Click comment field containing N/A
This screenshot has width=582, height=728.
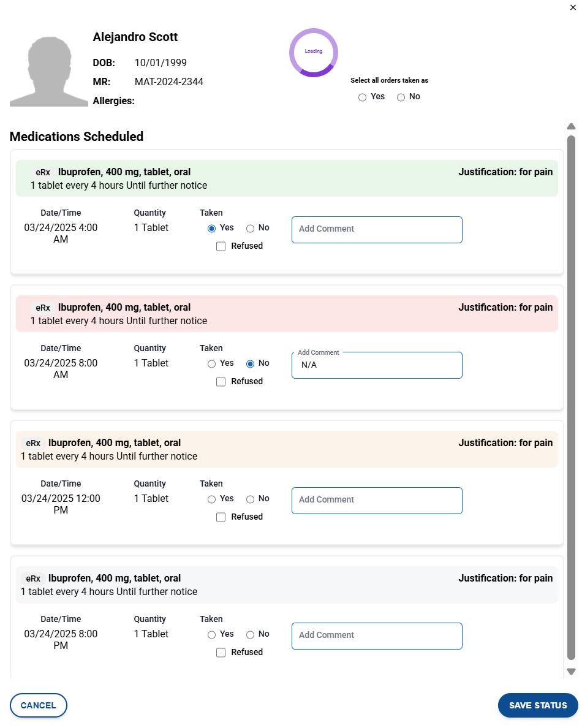click(x=377, y=365)
